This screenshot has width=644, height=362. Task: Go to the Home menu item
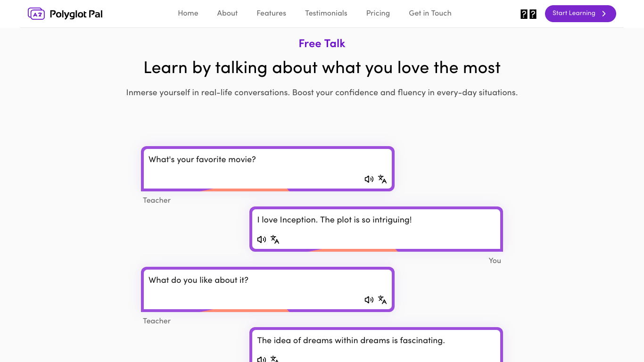click(188, 13)
